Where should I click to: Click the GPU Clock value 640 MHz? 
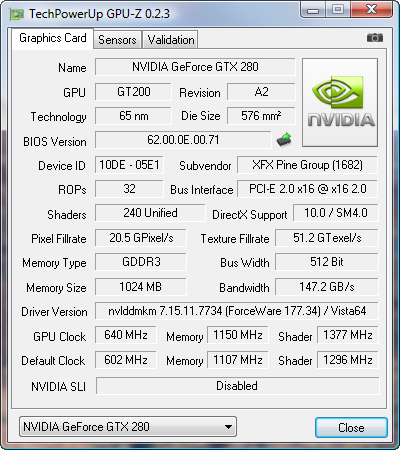[126, 335]
